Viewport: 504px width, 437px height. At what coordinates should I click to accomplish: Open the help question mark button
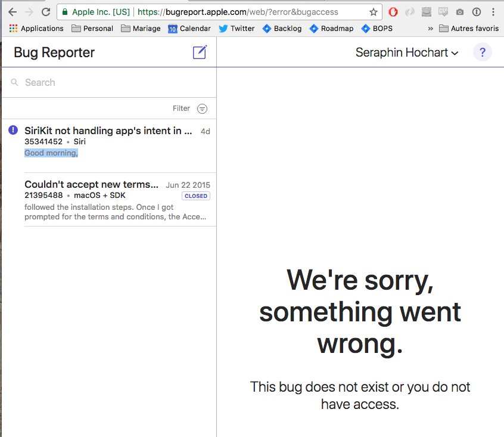click(482, 52)
